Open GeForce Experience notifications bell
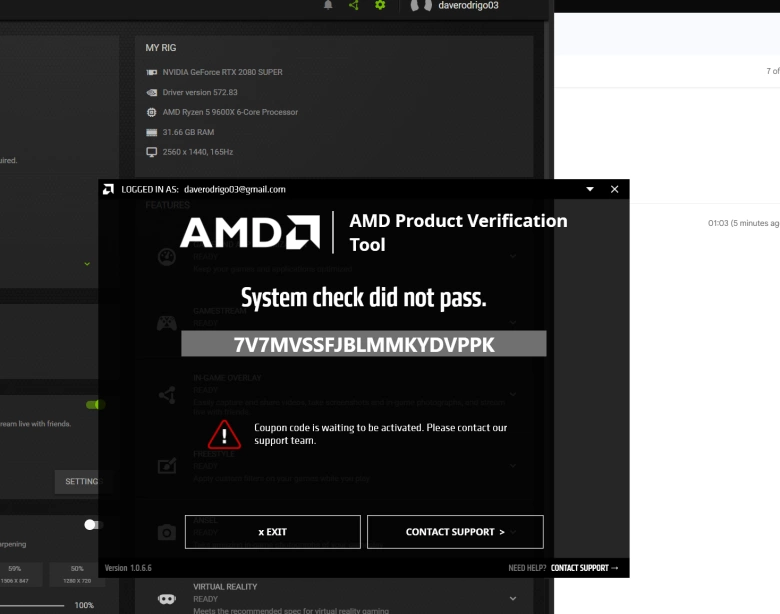The height and width of the screenshot is (614, 780). tap(328, 5)
